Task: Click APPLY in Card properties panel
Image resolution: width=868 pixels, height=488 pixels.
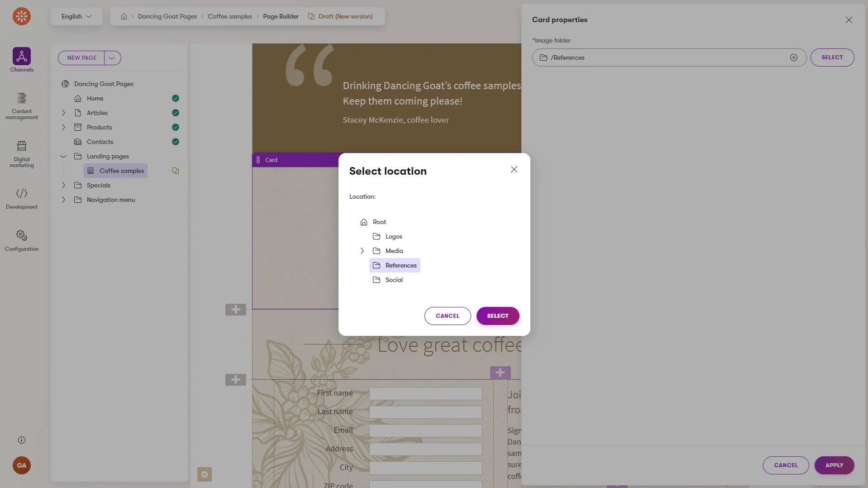Action: coord(834,465)
